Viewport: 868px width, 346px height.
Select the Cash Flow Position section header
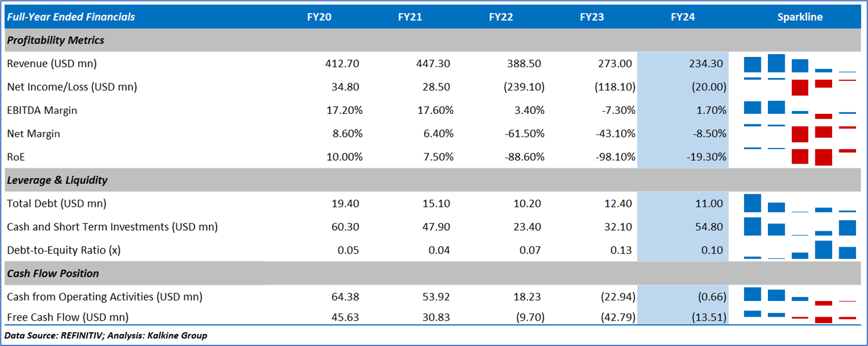point(53,273)
